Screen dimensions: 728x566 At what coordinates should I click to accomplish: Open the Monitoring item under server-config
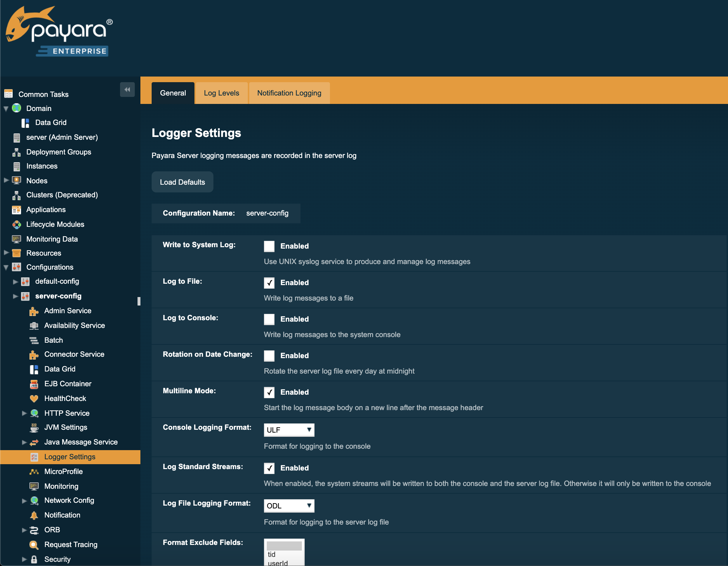pyautogui.click(x=61, y=486)
